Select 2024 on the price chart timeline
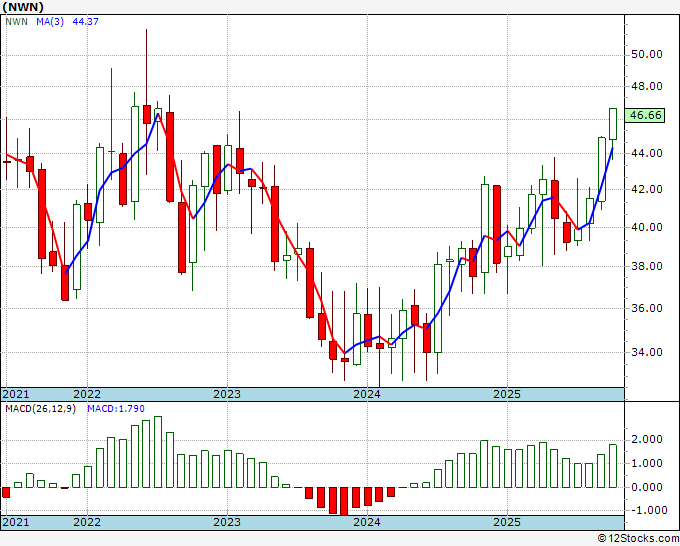 [366, 394]
